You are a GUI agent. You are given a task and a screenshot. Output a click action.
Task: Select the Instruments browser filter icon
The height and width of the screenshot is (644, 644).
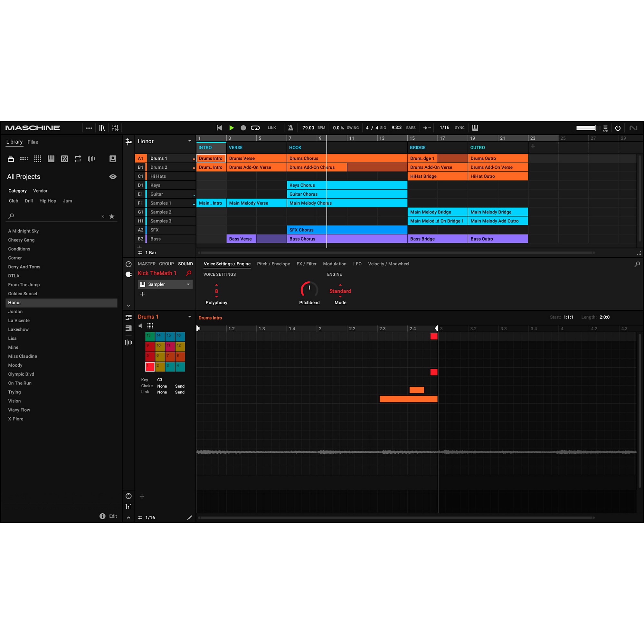tap(51, 159)
